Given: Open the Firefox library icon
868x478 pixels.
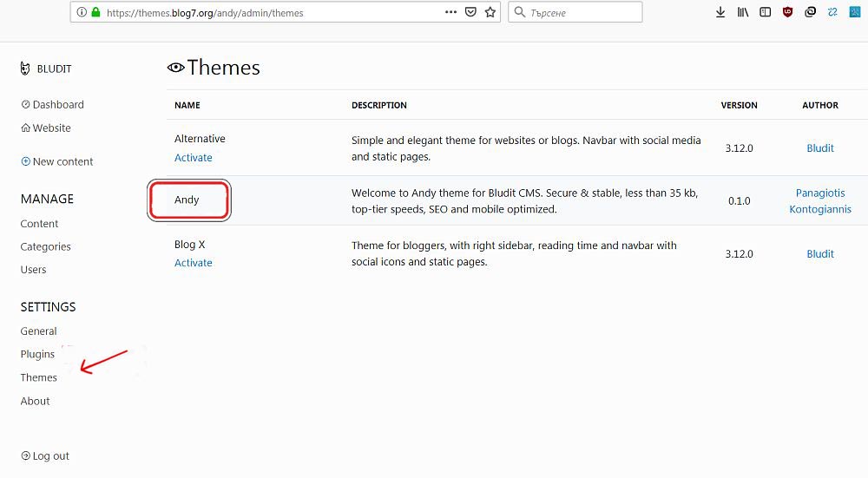Looking at the screenshot, I should click(742, 13).
